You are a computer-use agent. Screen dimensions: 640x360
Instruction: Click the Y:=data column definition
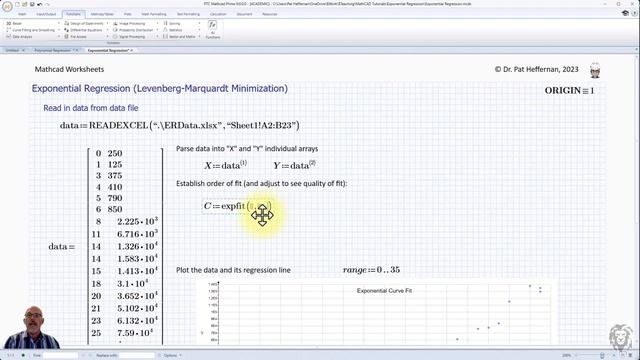[x=295, y=165]
